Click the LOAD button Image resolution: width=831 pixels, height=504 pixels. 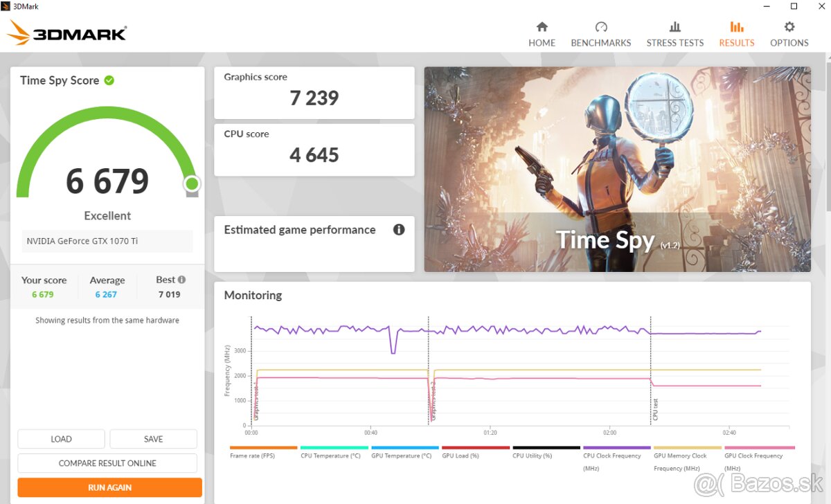[x=61, y=439]
